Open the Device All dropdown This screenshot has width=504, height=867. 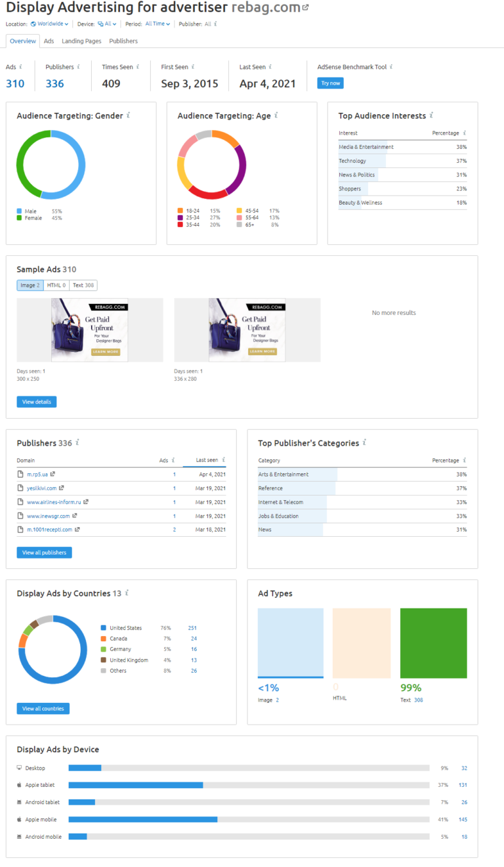pyautogui.click(x=107, y=24)
